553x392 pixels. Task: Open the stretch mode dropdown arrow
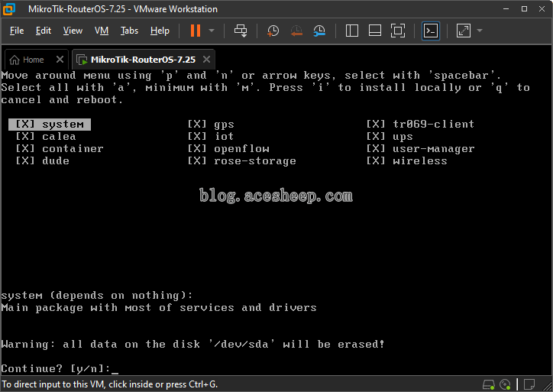pyautogui.click(x=479, y=31)
